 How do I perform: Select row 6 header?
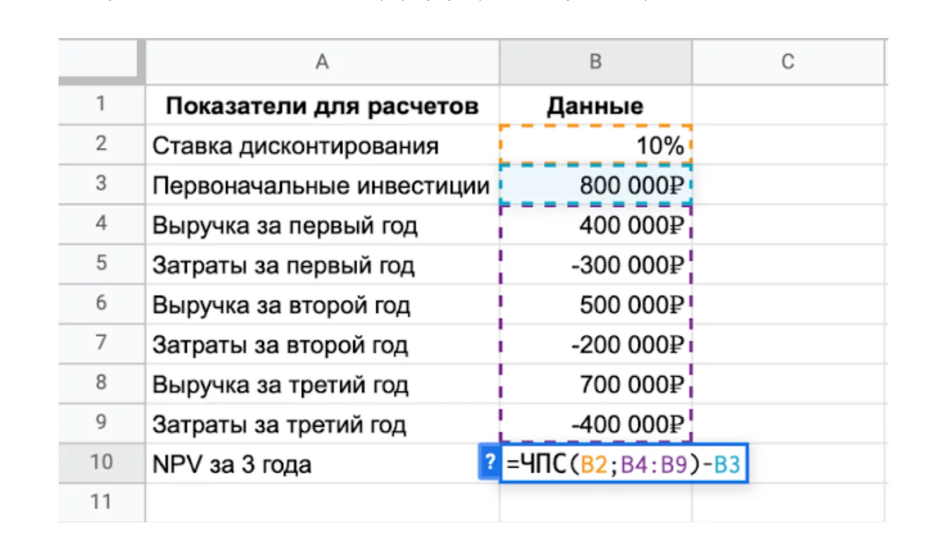(101, 304)
